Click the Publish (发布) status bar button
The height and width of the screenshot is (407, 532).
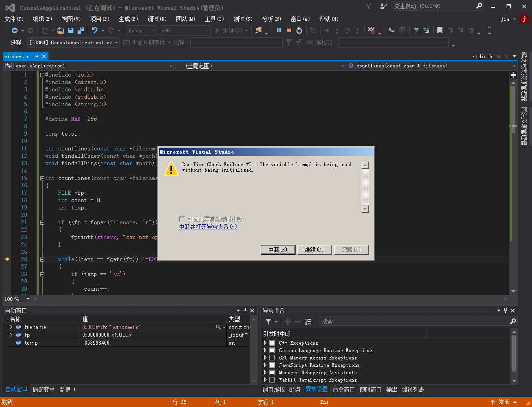point(504,402)
